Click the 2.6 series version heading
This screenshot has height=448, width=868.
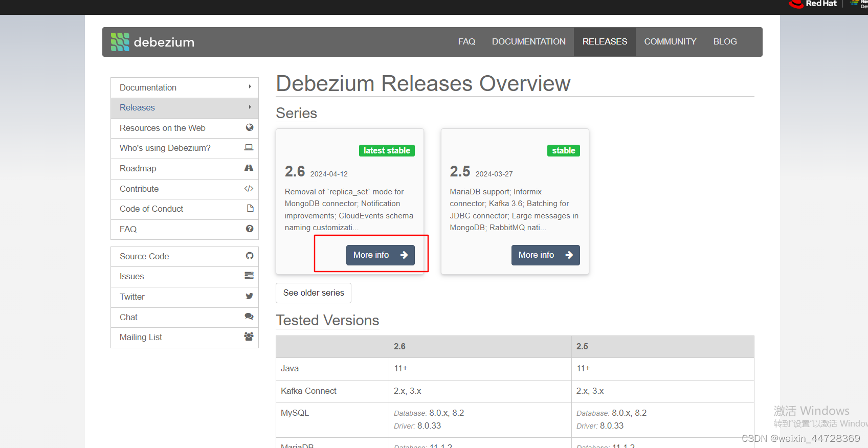coord(295,171)
